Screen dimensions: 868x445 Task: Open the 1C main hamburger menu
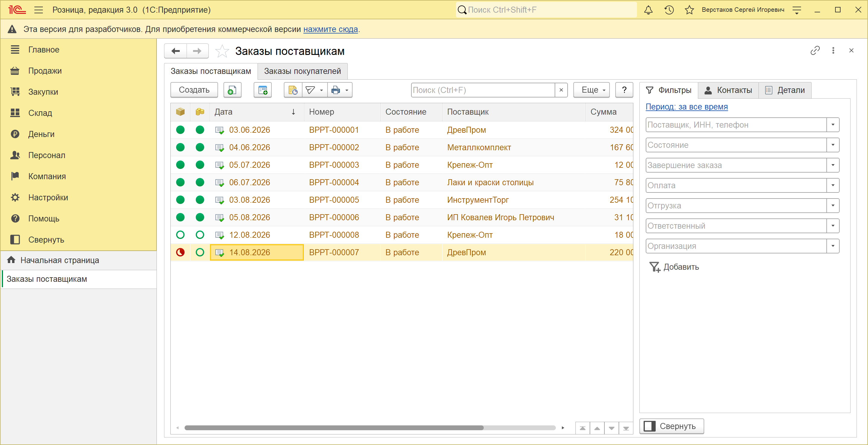pyautogui.click(x=39, y=10)
